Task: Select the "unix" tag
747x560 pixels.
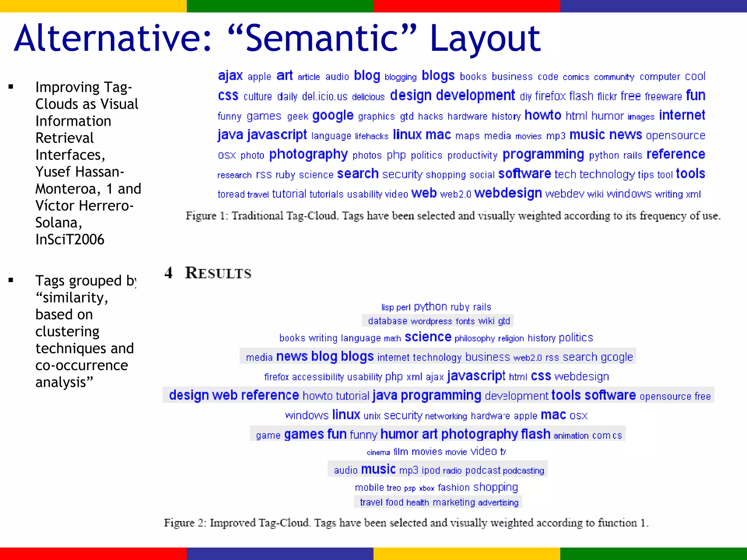Action: click(372, 416)
